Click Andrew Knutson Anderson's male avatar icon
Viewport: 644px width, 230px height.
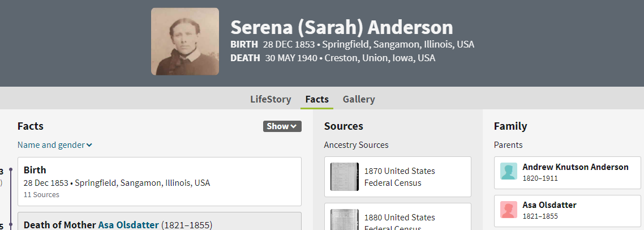508,171
